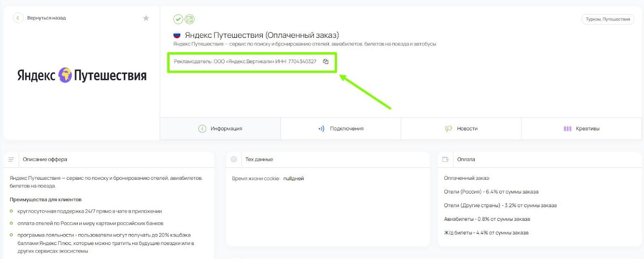Image resolution: width=644 pixels, height=259 pixels.
Task: Click the gear icon beside Тех данные
Action: 233,160
